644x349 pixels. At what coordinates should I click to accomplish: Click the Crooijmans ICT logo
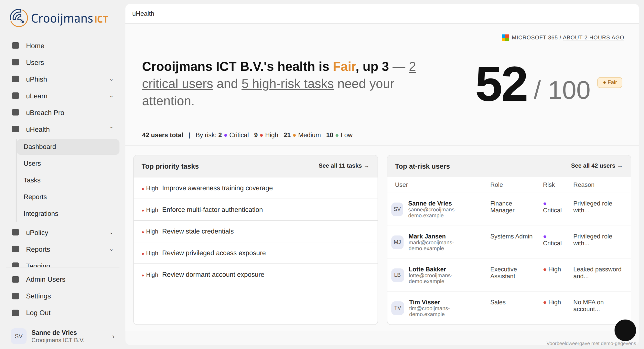coord(59,18)
